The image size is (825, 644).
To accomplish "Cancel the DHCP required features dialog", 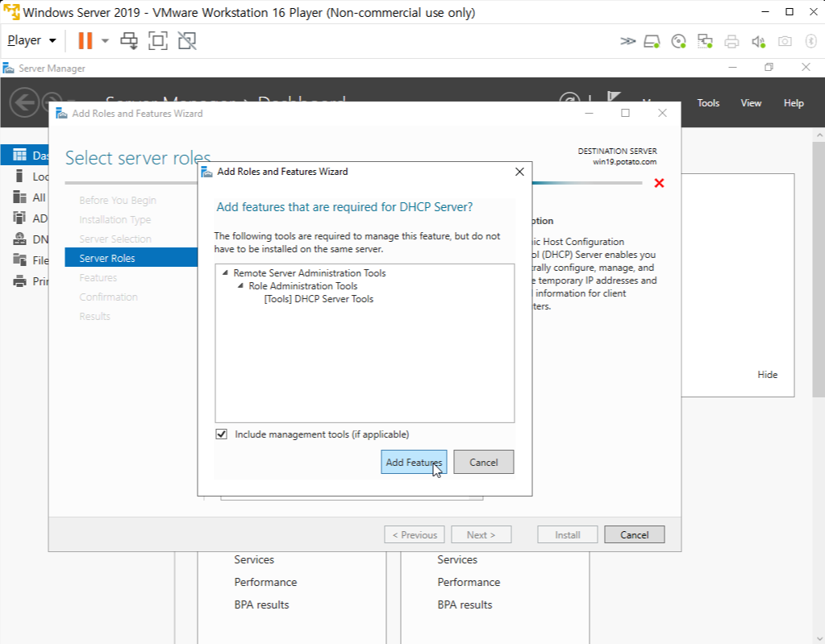I will point(484,462).
